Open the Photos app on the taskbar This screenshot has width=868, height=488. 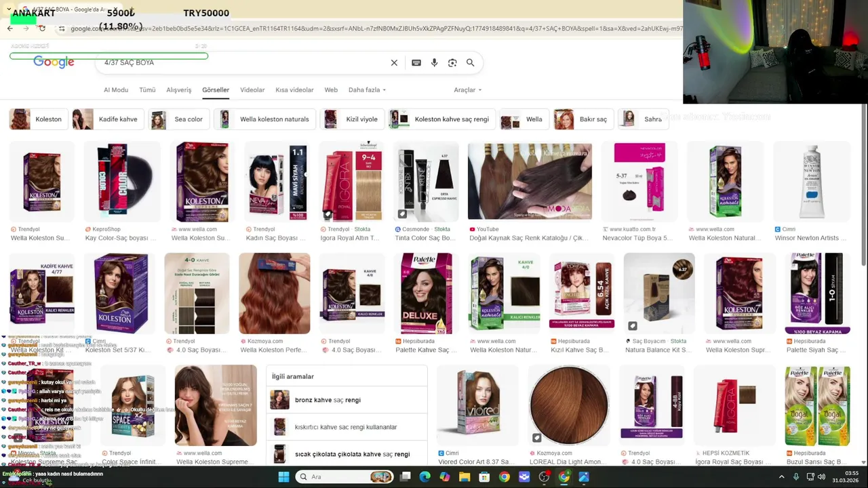click(x=584, y=476)
